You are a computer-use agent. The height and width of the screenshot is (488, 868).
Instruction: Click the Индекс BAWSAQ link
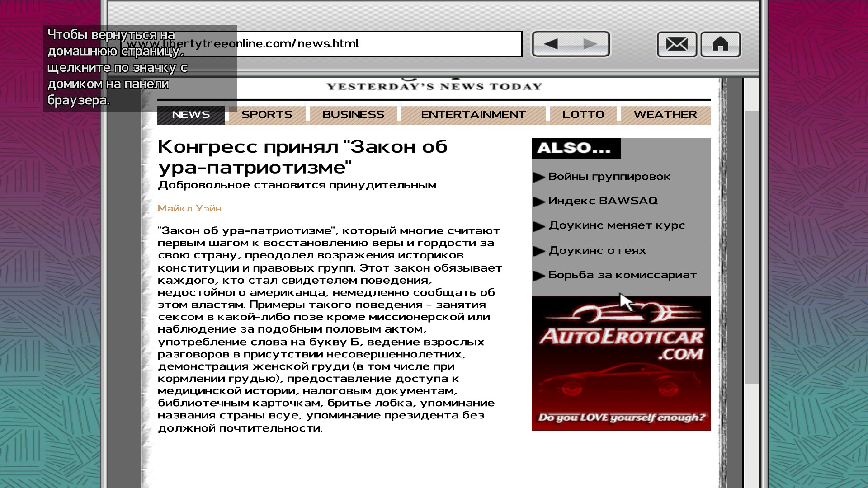pos(603,201)
